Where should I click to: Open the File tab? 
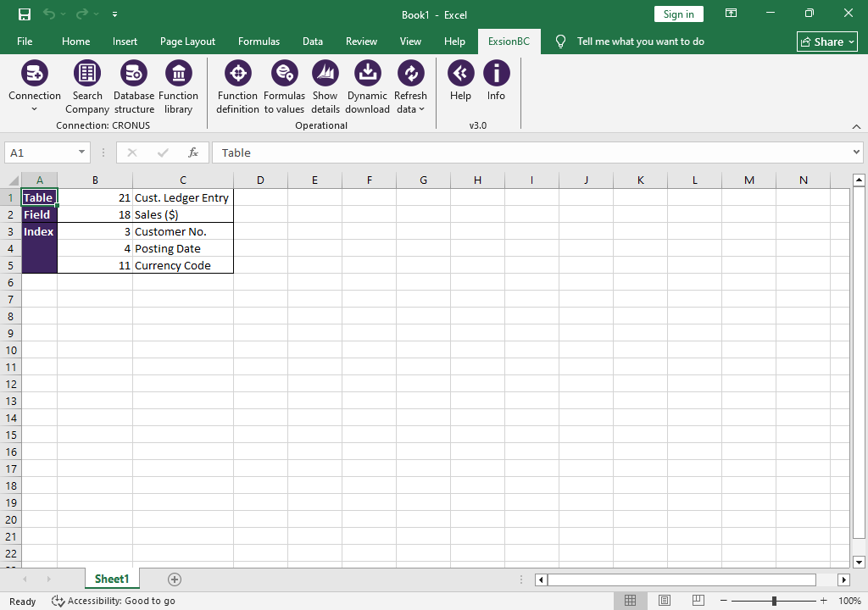25,42
